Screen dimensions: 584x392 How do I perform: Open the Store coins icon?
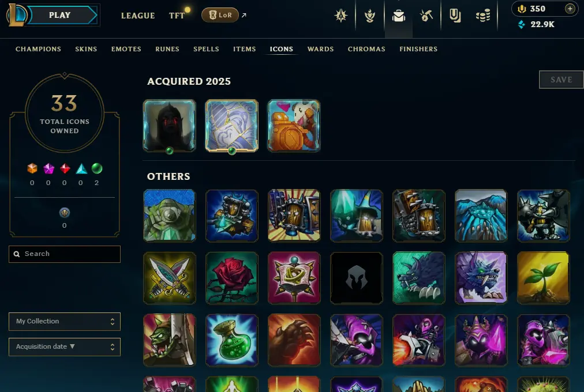483,16
